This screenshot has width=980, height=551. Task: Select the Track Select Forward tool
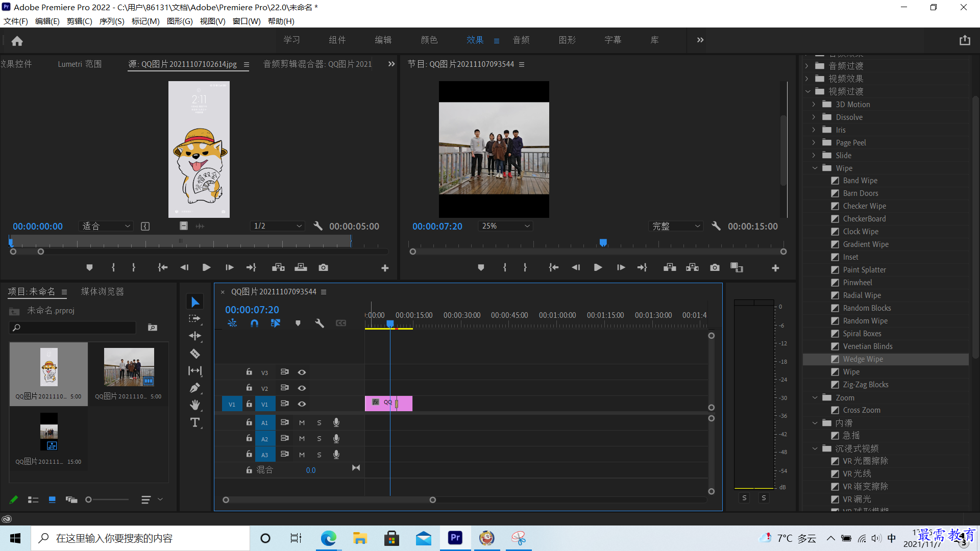194,319
